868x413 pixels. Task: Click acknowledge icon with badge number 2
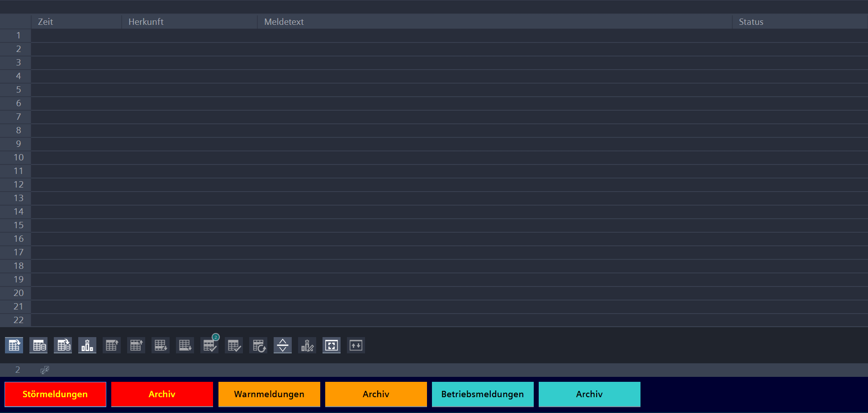tap(209, 346)
